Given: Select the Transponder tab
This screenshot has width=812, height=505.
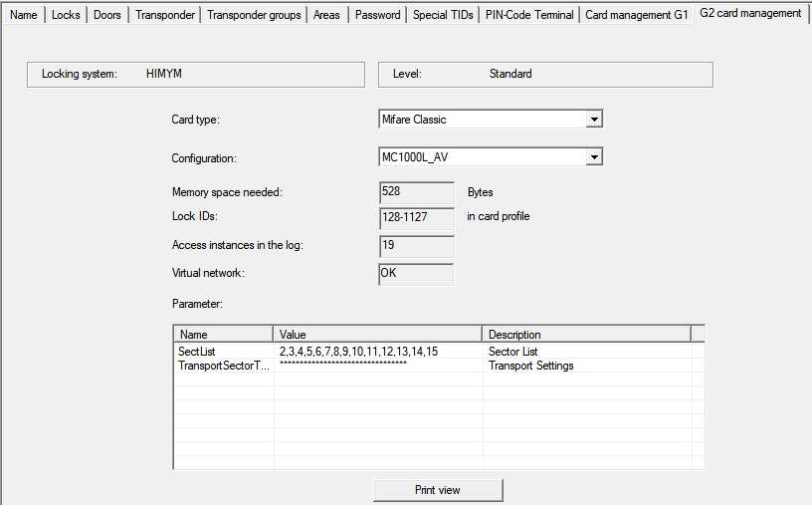Looking at the screenshot, I should pyautogui.click(x=165, y=15).
